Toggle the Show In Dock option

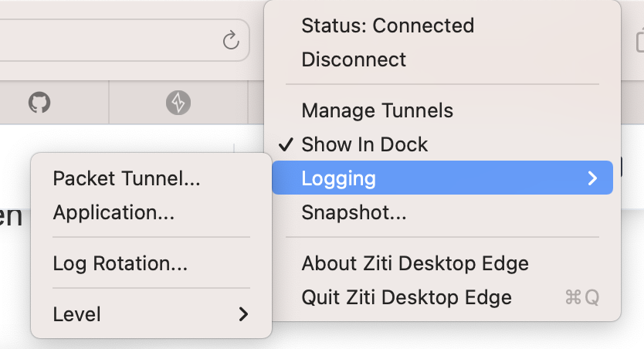tap(364, 144)
